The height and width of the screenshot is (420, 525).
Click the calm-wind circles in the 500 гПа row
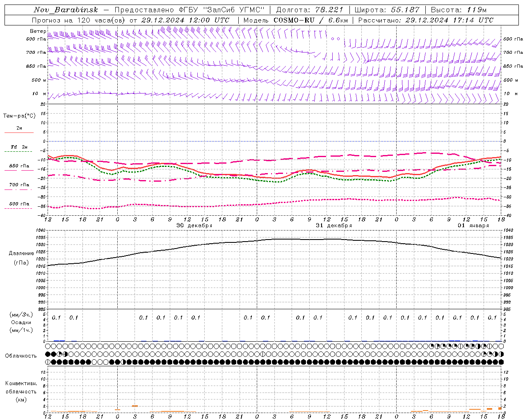coord(336,39)
